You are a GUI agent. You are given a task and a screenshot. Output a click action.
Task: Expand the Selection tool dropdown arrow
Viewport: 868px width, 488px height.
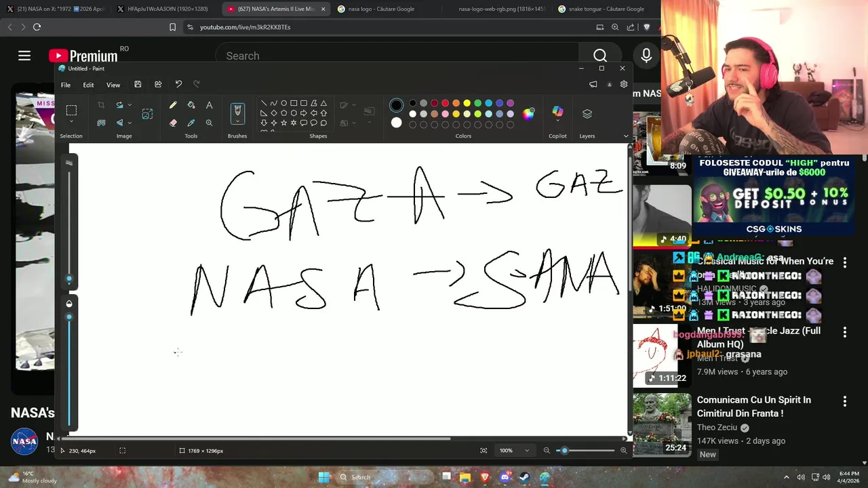(x=71, y=122)
